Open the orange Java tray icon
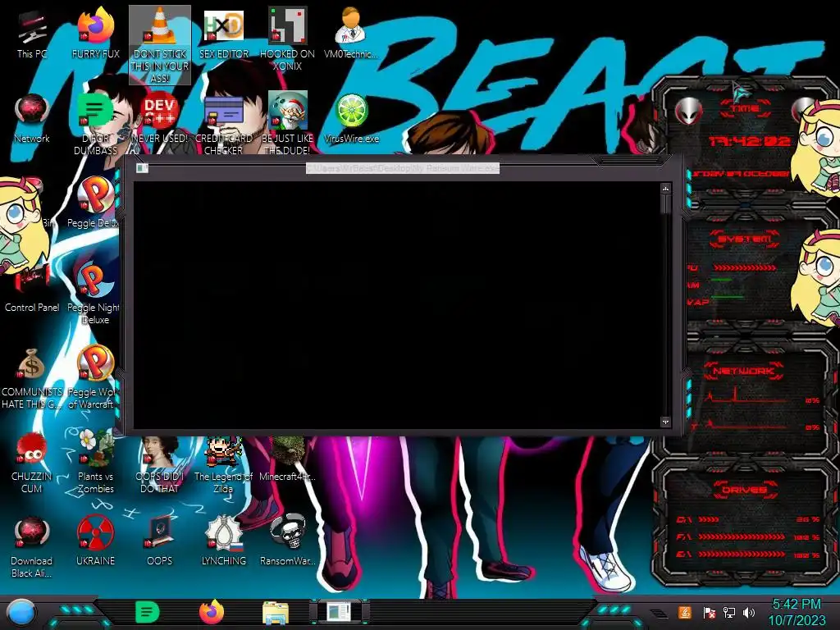The height and width of the screenshot is (630, 840). point(684,612)
